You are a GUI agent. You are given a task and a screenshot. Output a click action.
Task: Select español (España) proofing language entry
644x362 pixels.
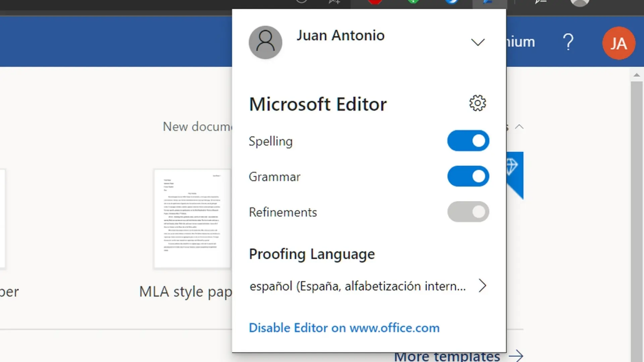(x=358, y=286)
